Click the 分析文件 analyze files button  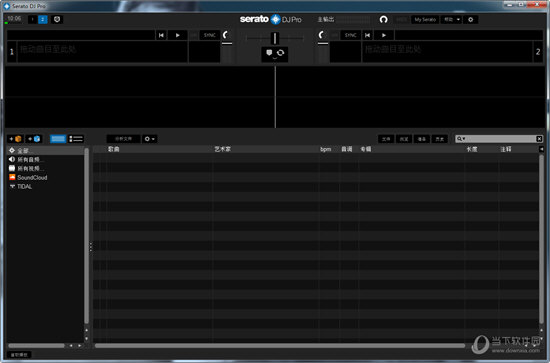(123, 139)
